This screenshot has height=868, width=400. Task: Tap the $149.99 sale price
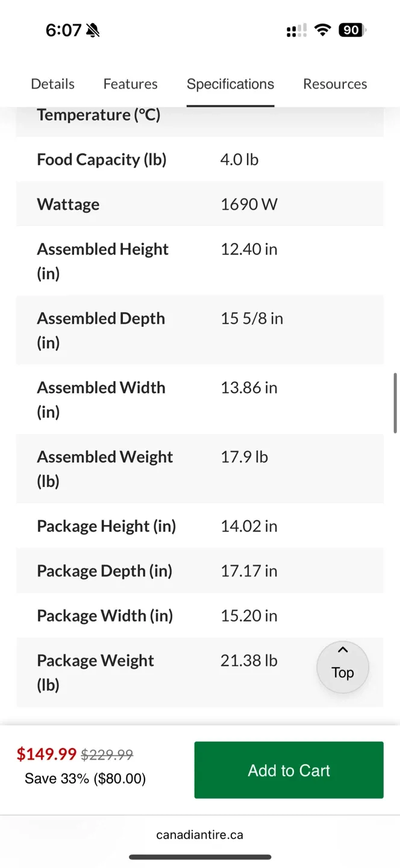click(46, 754)
